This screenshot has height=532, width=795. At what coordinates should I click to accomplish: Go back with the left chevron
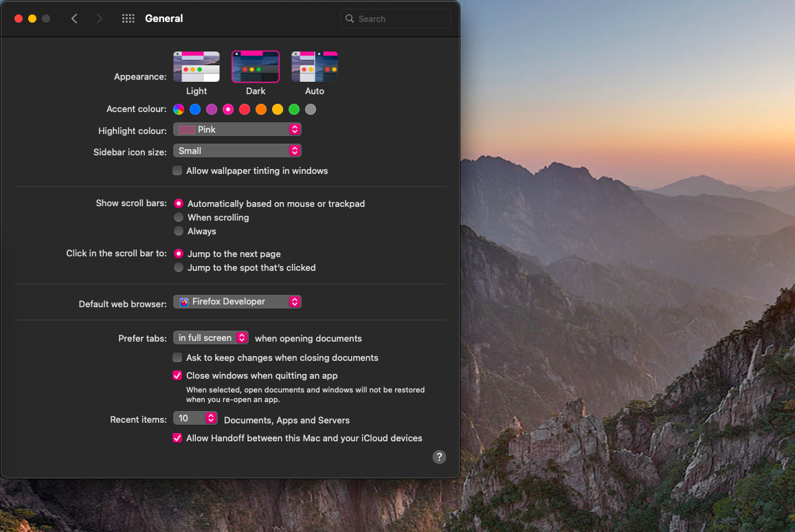[74, 19]
